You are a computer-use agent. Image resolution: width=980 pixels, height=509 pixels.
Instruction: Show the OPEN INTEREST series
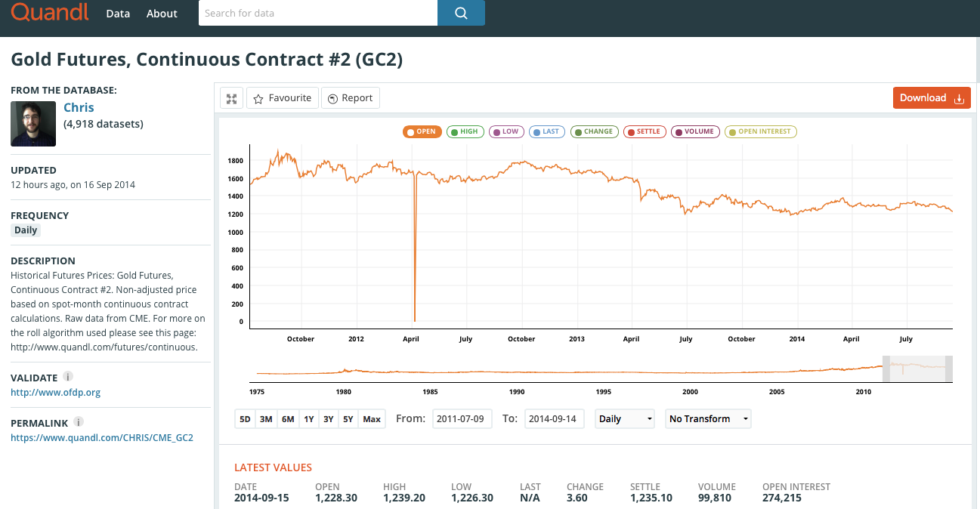click(760, 131)
